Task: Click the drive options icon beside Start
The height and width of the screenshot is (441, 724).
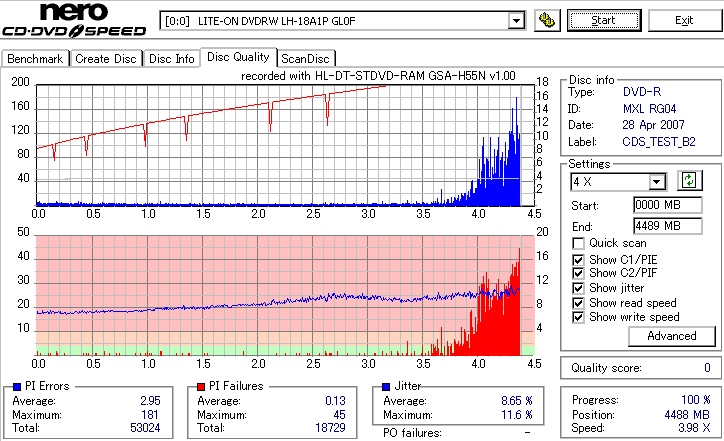Action: 547,21
